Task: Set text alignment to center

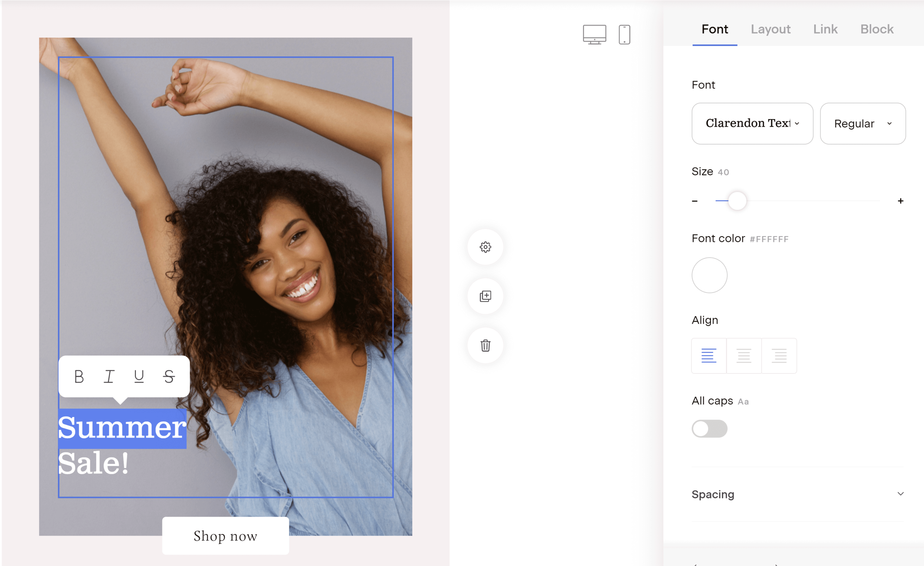Action: (x=744, y=356)
